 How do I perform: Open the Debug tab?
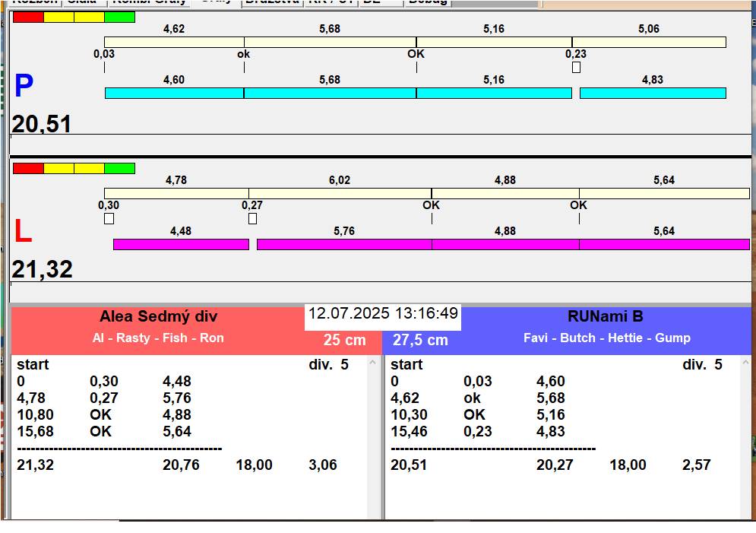click(x=428, y=2)
